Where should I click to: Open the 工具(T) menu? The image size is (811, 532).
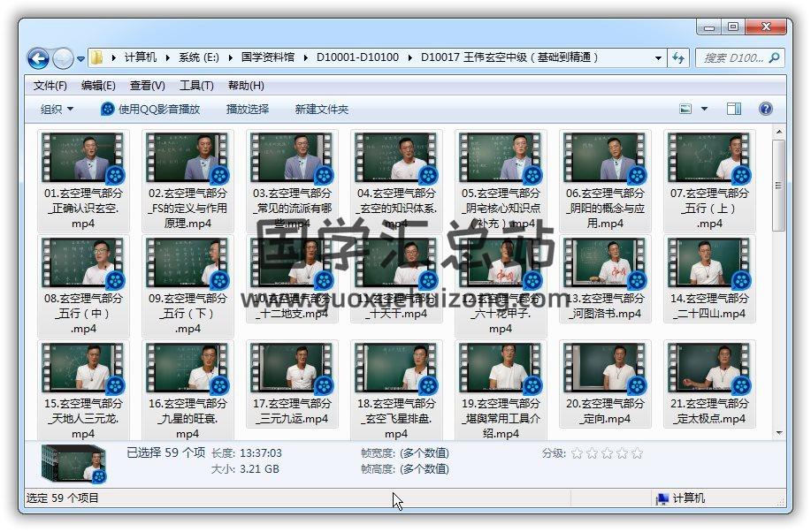tap(196, 86)
